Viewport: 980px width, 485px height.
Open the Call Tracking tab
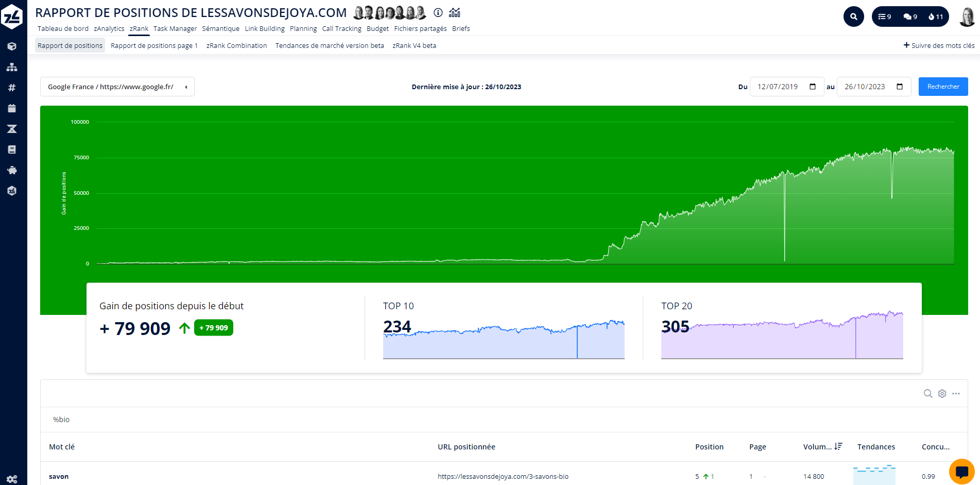[x=342, y=29]
